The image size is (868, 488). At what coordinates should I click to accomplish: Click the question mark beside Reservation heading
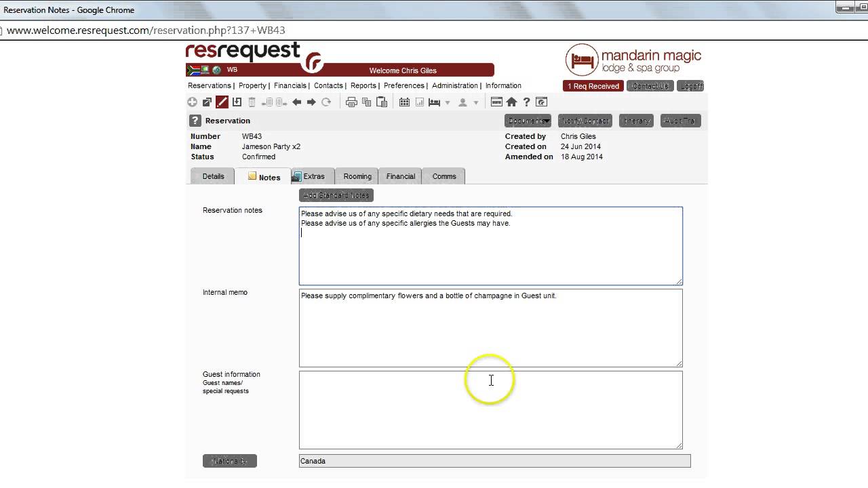(x=195, y=121)
